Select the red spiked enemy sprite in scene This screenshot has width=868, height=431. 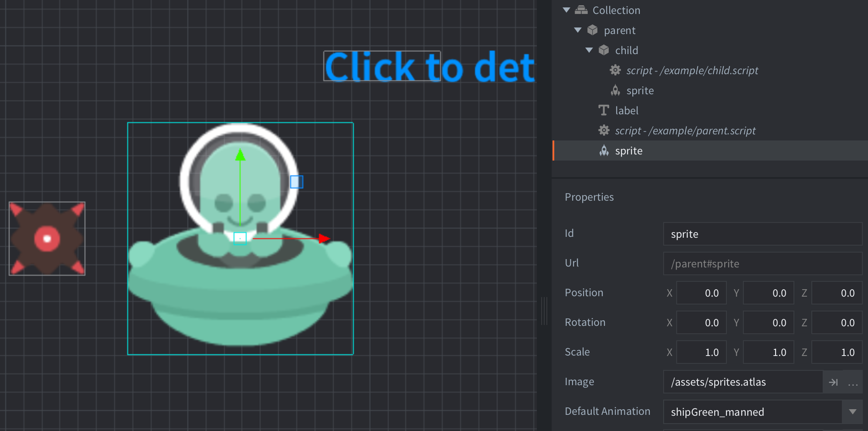click(x=47, y=239)
